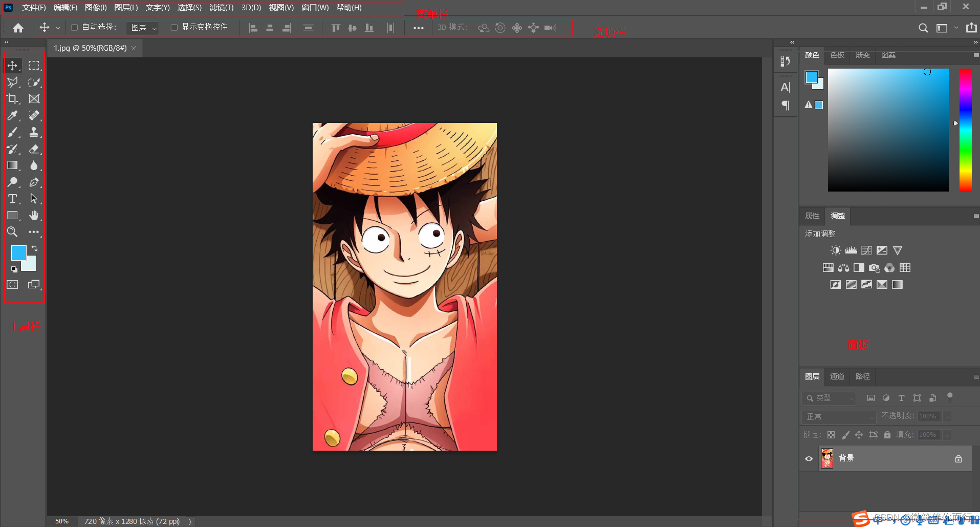
Task: Select the Path Selection tool
Action: 34,199
